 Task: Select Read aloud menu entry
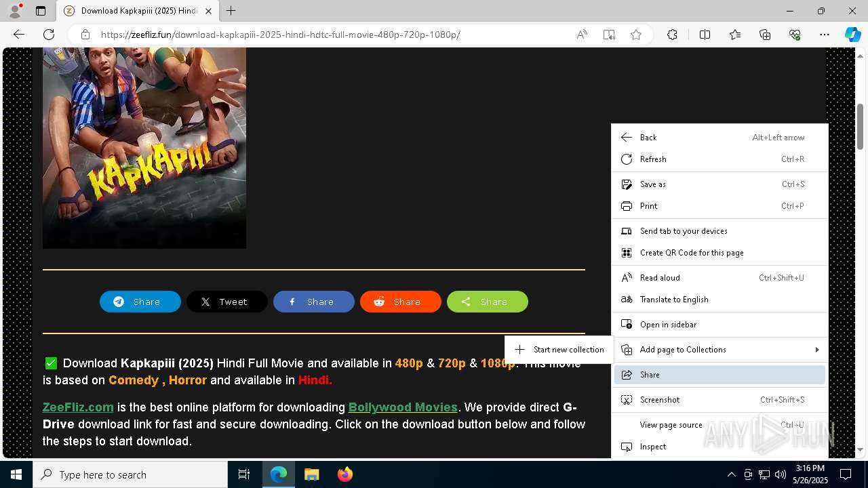click(x=719, y=278)
